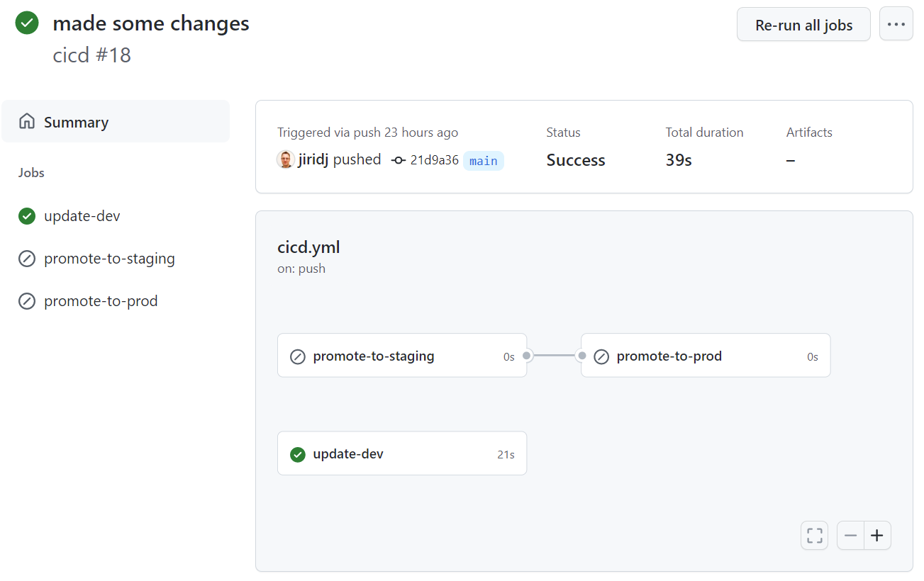
Task: Click the home icon beside Summary
Action: [26, 121]
